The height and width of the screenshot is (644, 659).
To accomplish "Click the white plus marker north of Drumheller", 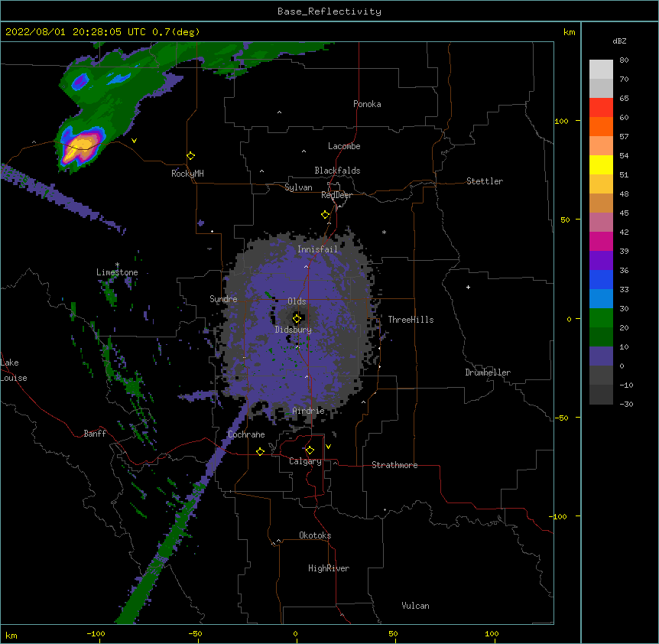I will click(468, 287).
